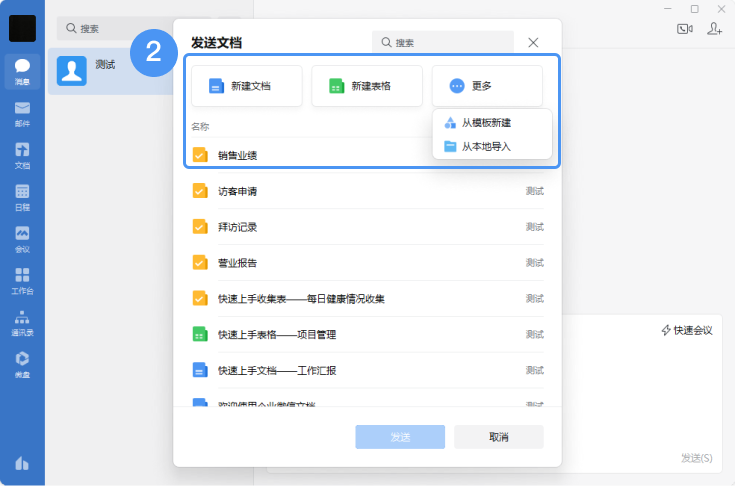The image size is (735, 486).
Task: Start a 快速会议 quick meeting
Action: pyautogui.click(x=687, y=330)
